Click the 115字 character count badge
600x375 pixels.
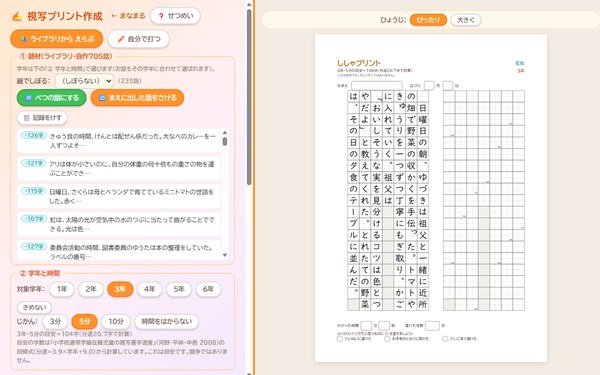34,191
